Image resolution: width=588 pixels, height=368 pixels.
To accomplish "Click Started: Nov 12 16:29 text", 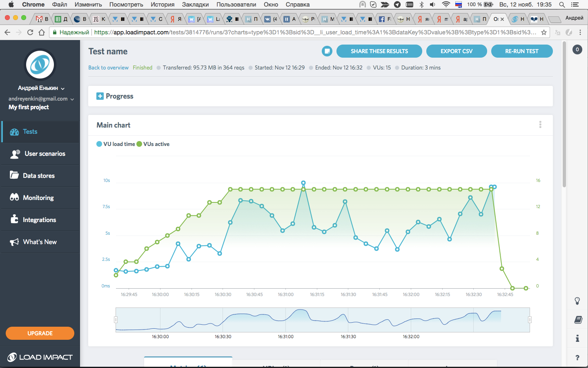I will [280, 67].
